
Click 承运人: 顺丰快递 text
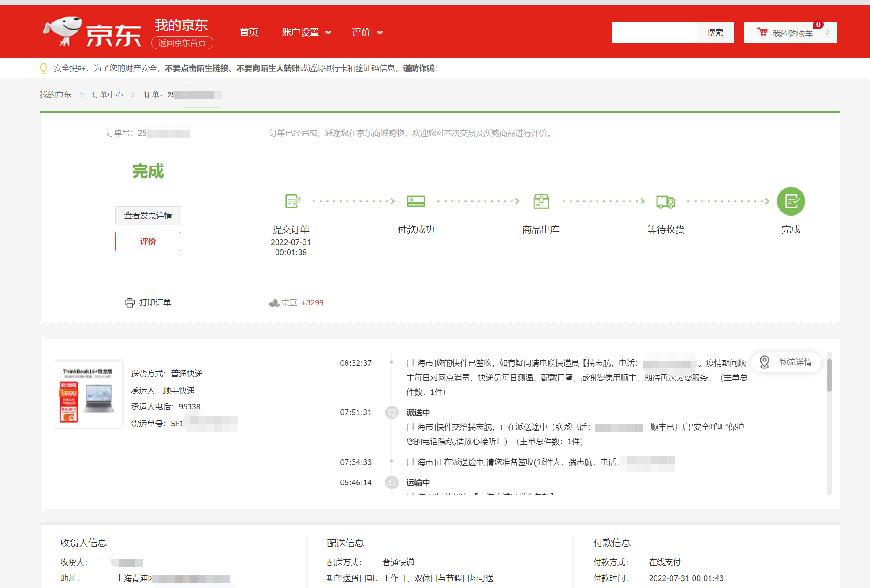click(163, 390)
